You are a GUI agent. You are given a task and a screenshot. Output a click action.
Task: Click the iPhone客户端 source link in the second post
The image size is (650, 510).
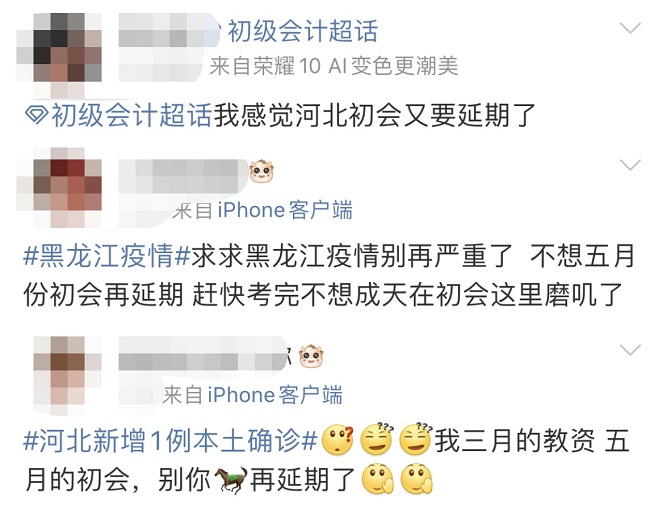click(x=285, y=210)
